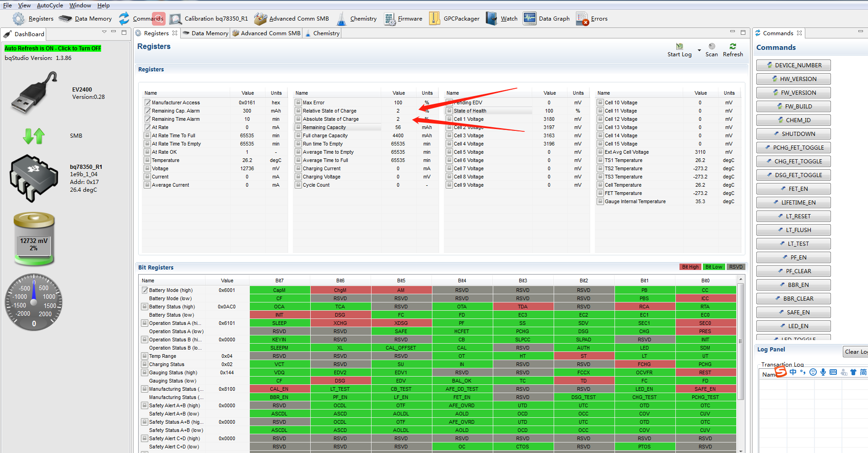Click Scan icon in Registers view
Screen dimensions: 868x453
tap(712, 50)
